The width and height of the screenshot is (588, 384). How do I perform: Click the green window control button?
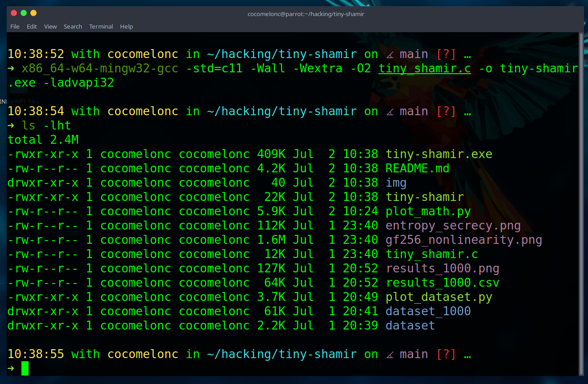pyautogui.click(x=24, y=13)
